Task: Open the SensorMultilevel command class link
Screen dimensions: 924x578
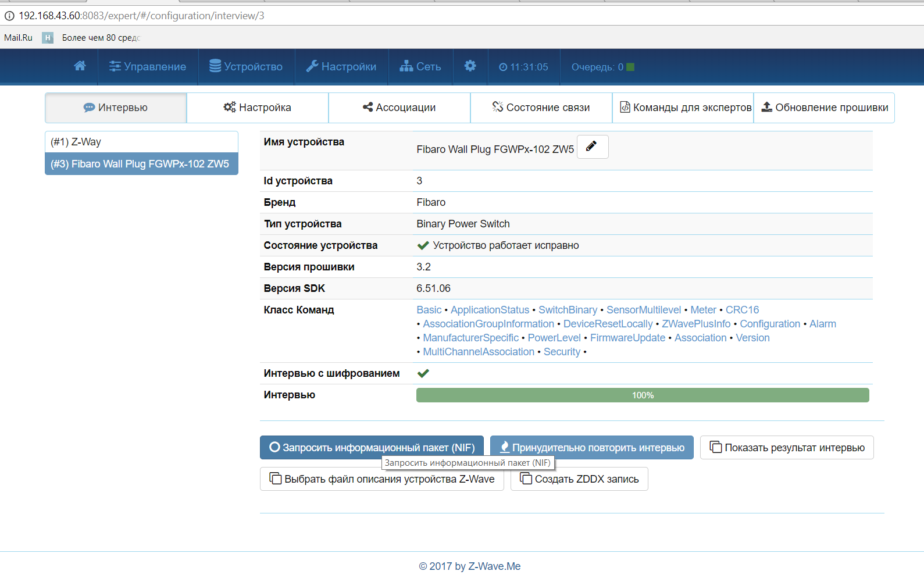Action: click(x=644, y=310)
